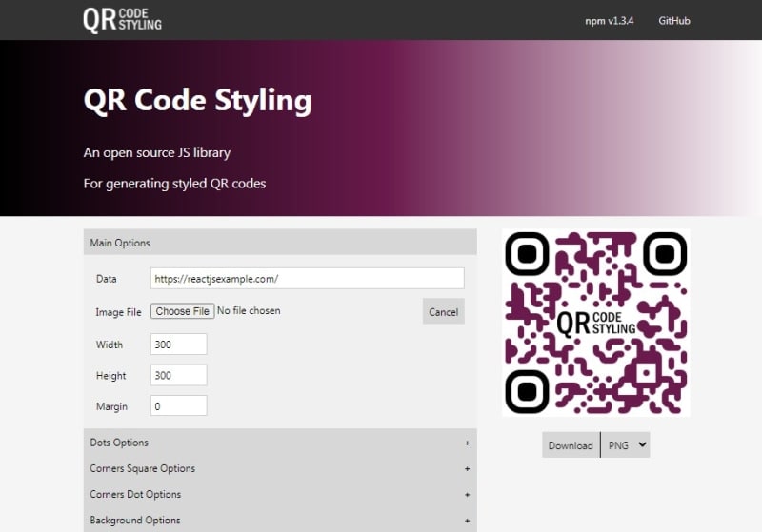Click the Width input field
Viewport: 762px width, 532px height.
point(178,345)
